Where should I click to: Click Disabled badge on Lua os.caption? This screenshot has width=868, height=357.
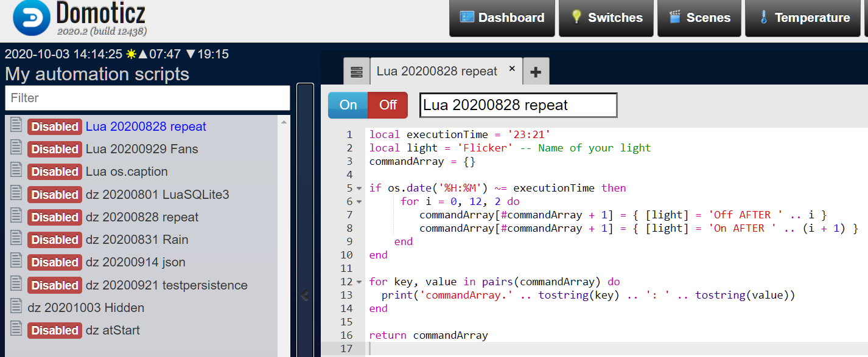[55, 172]
